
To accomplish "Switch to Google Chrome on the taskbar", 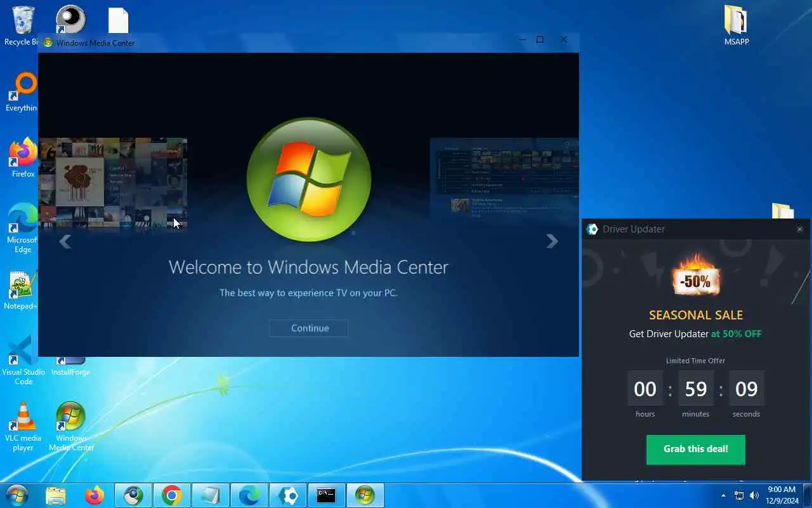I will tap(172, 495).
